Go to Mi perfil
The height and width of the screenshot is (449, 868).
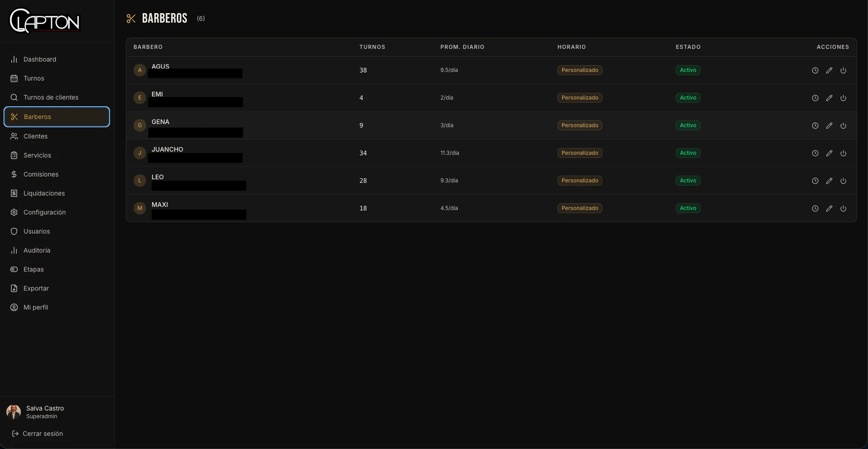tap(57, 307)
